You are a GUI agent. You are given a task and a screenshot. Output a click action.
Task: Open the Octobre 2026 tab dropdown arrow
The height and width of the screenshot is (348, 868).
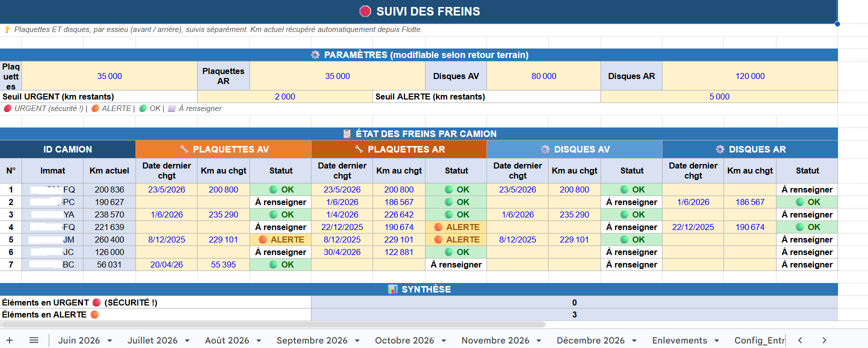pos(443,340)
